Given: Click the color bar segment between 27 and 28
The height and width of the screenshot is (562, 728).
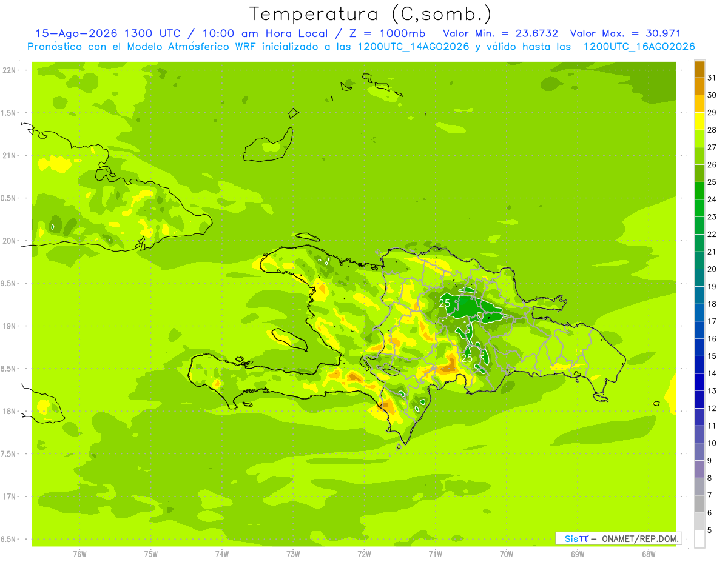Looking at the screenshot, I should 699,139.
